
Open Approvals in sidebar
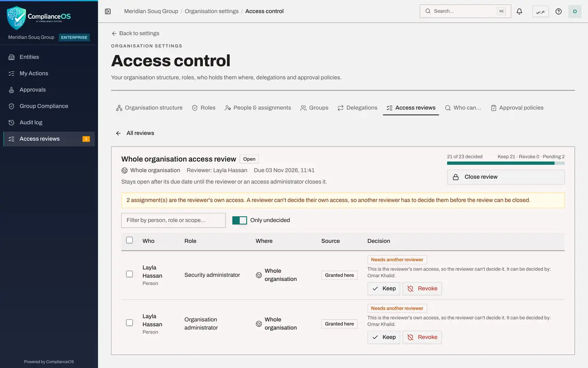coord(49,90)
